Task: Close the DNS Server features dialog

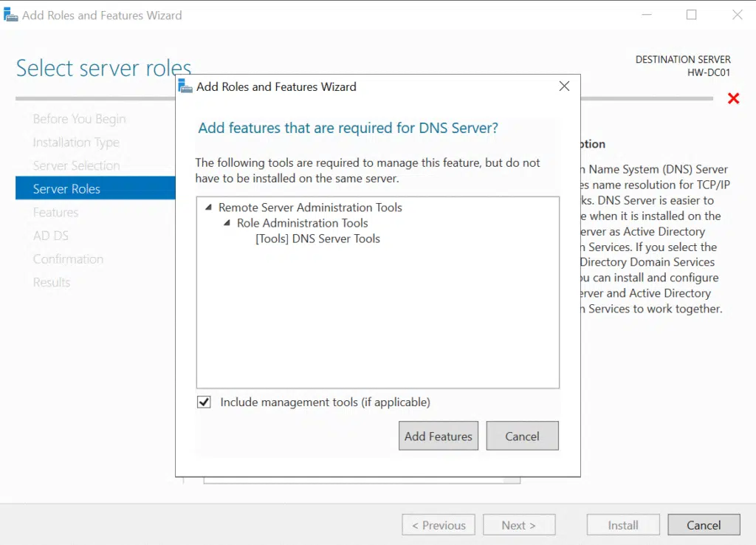Action: click(564, 86)
